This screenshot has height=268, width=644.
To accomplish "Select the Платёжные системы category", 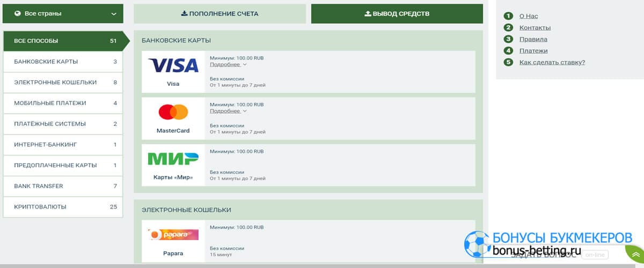I will (x=63, y=124).
